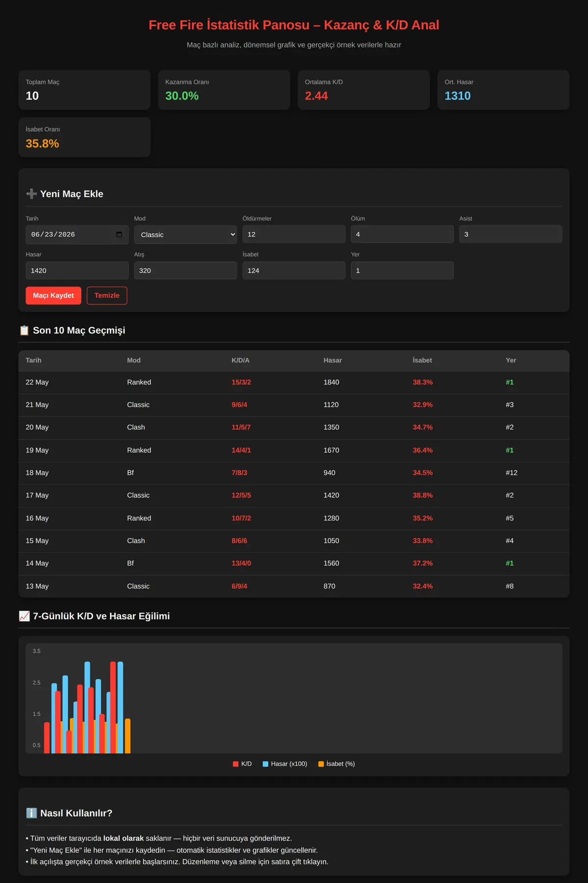Screen dimensions: 588x883
Task: Click the Kazanma Oranı value 30.0%
Action: pyautogui.click(x=182, y=96)
